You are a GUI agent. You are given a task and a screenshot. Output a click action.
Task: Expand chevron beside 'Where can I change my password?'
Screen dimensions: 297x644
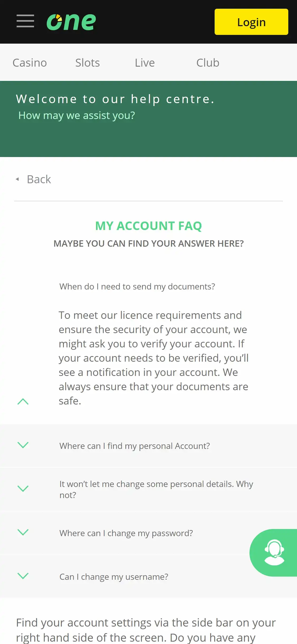[x=23, y=532]
